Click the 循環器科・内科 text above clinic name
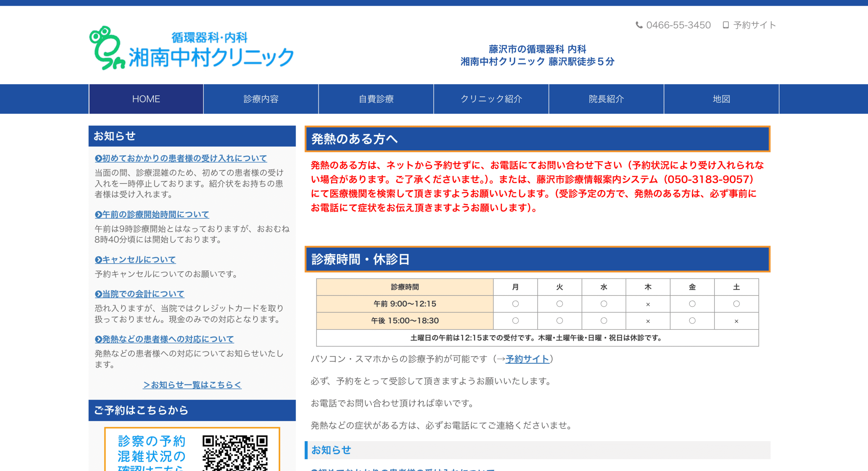Image resolution: width=868 pixels, height=471 pixels. pyautogui.click(x=210, y=38)
